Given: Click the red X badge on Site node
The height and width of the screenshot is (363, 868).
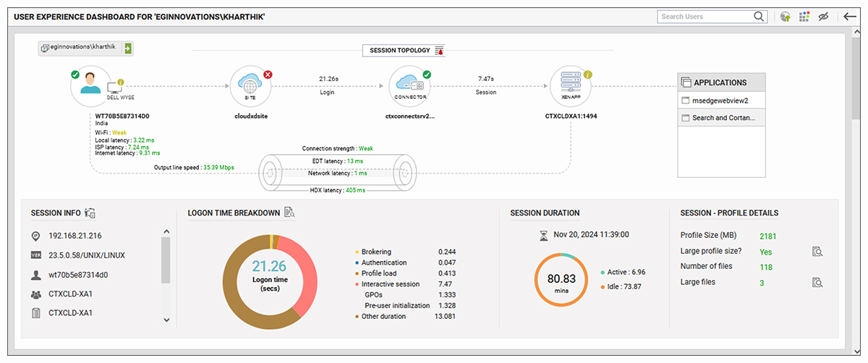Looking at the screenshot, I should point(268,74).
